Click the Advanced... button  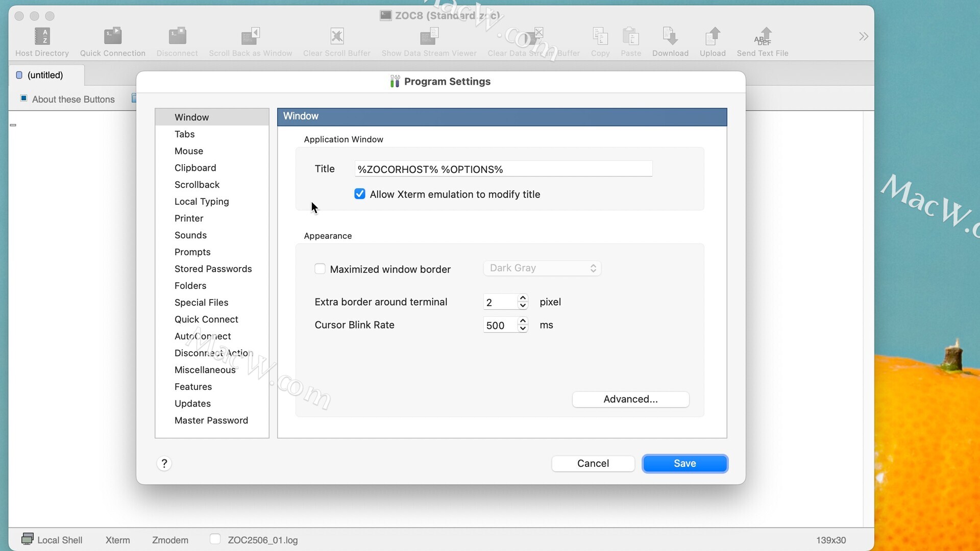[x=630, y=399]
